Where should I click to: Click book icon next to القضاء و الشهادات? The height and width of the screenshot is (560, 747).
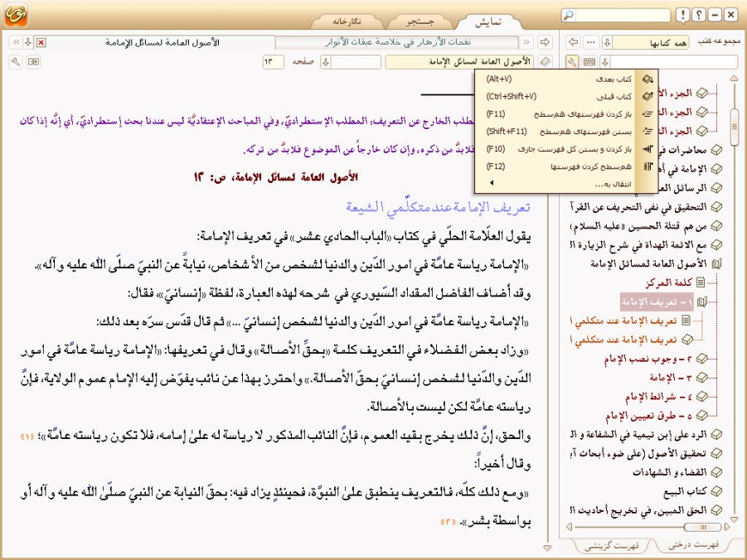716,472
